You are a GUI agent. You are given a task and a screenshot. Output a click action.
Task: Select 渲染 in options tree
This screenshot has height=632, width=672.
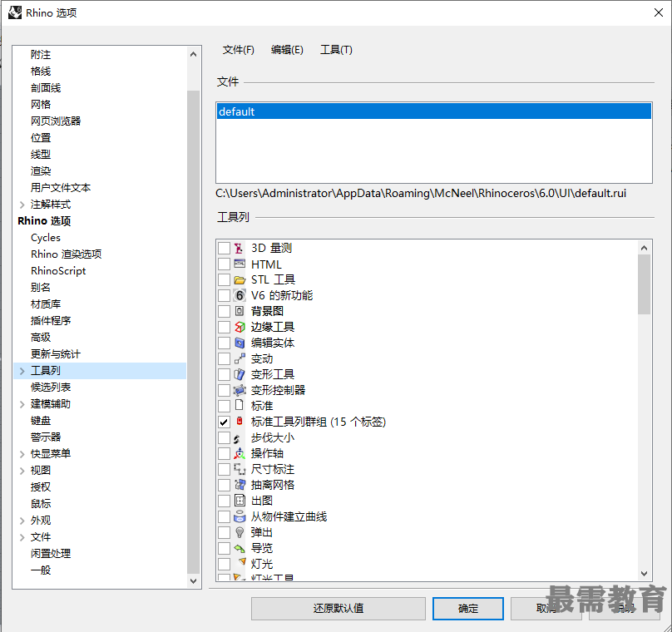tap(41, 171)
